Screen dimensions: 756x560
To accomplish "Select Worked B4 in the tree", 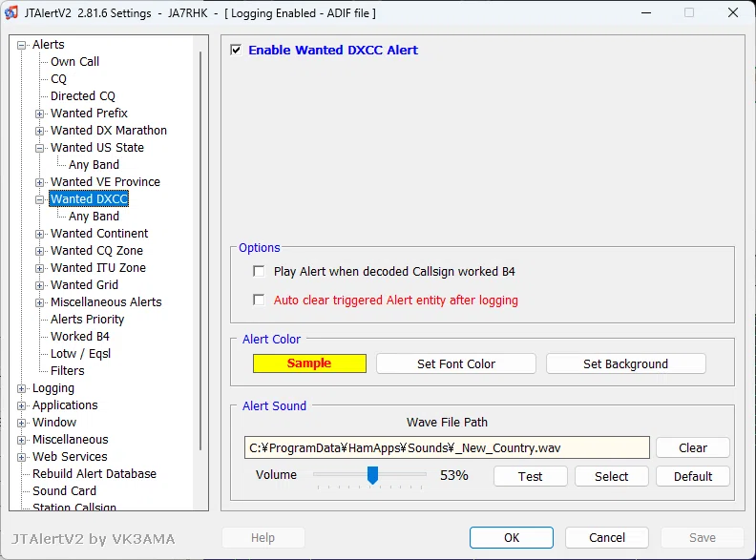I will tap(80, 337).
